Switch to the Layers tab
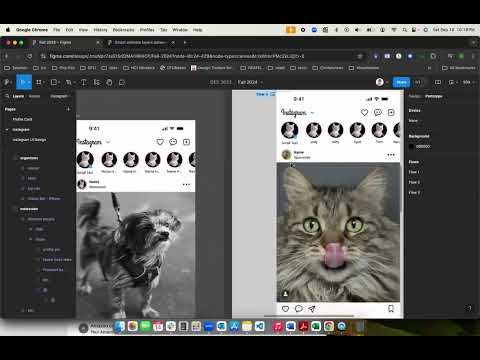The image size is (480, 360). [x=18, y=96]
